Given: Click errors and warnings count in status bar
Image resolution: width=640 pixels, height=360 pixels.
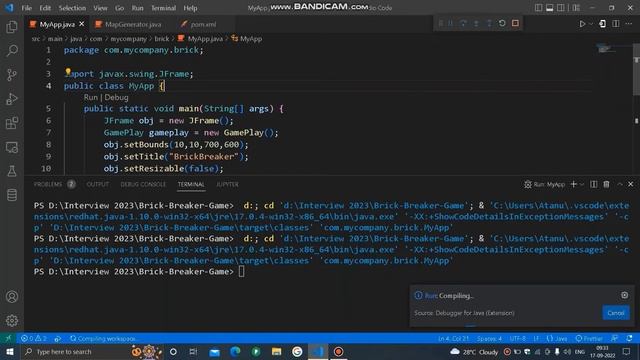Looking at the screenshot, I should (x=34, y=338).
